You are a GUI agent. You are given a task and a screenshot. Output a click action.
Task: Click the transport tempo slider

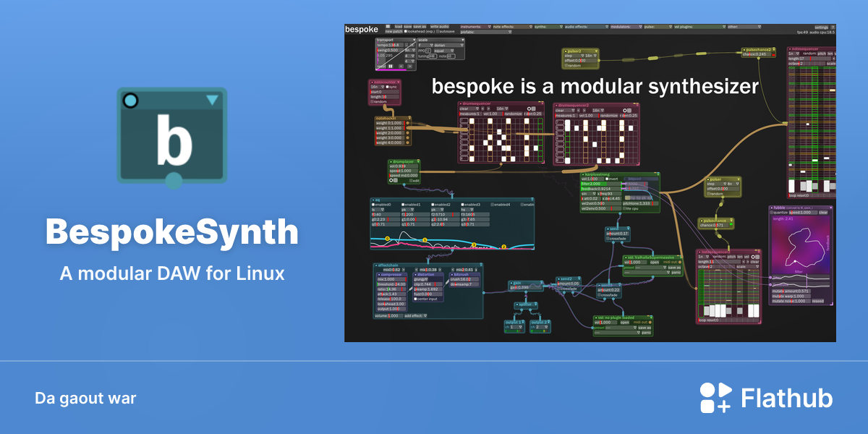[x=391, y=46]
